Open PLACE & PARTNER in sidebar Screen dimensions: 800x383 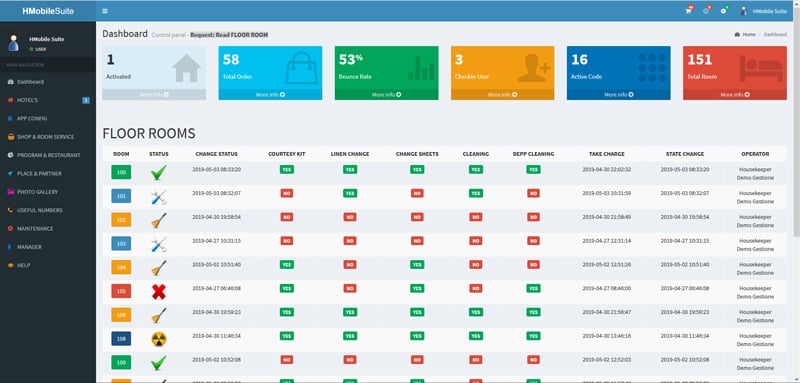point(47,173)
